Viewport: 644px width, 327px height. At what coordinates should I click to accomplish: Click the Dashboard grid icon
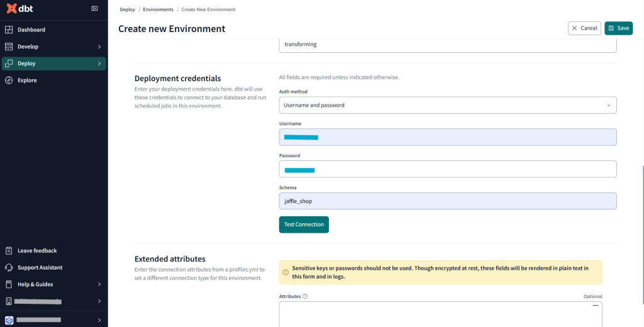(x=9, y=30)
